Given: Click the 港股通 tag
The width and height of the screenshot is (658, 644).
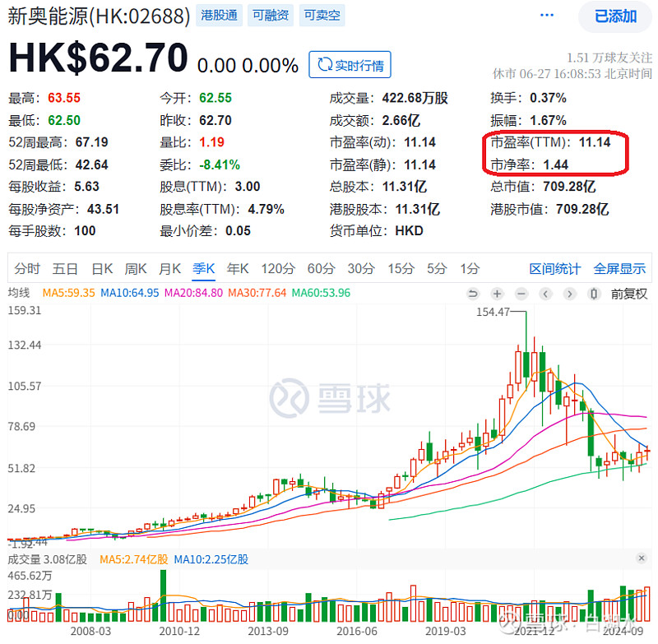Looking at the screenshot, I should point(219,16).
